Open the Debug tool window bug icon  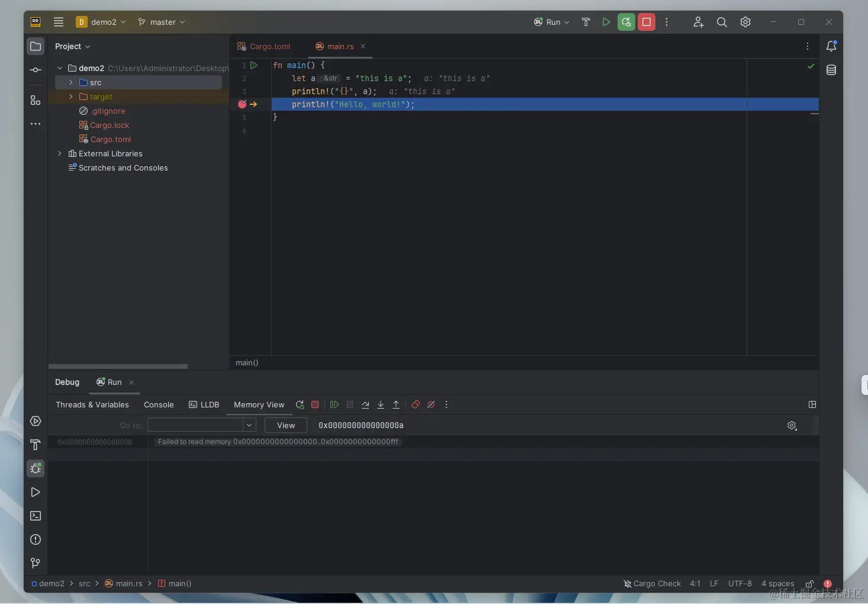click(36, 468)
